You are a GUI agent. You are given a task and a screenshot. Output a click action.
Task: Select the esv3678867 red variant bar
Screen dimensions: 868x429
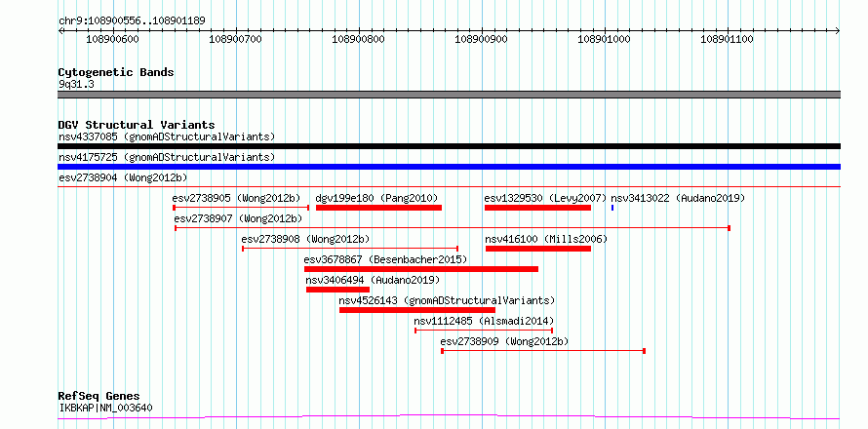pos(421,269)
